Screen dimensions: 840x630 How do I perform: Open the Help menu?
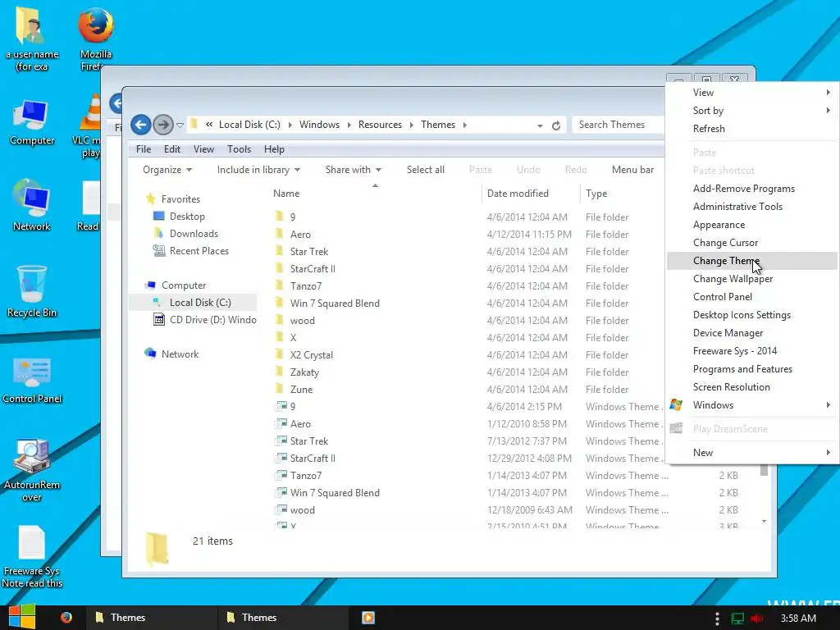click(274, 149)
